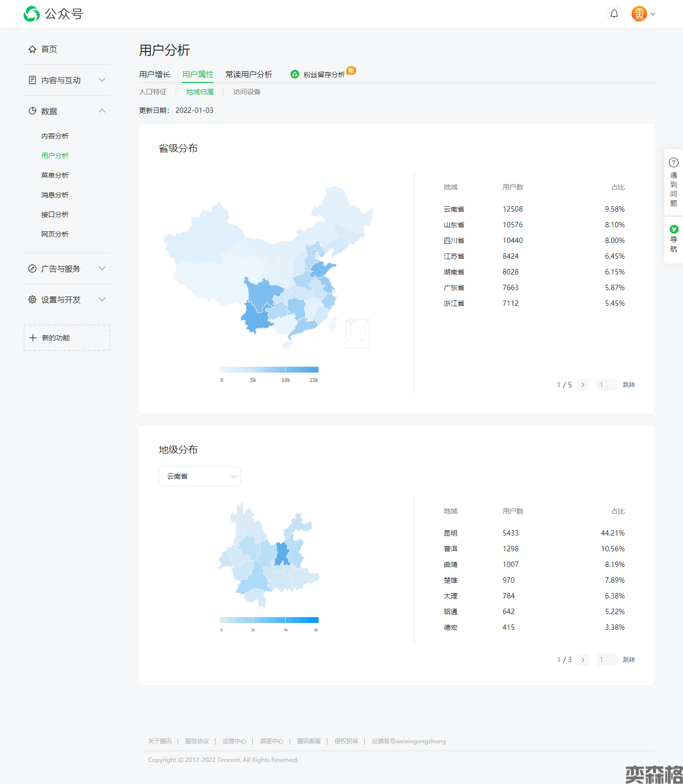683x784 pixels.
Task: Click page number input in 地级分布 pagination
Action: pyautogui.click(x=606, y=660)
